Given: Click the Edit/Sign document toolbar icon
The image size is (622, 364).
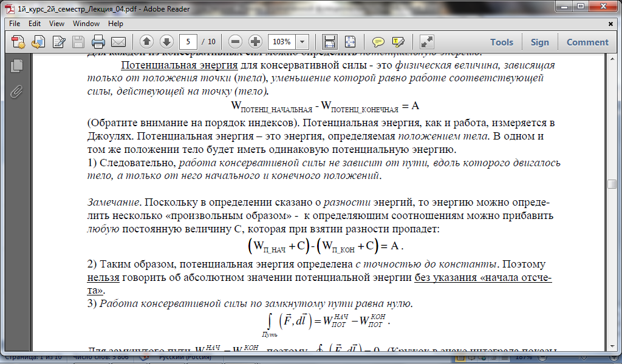Looking at the screenshot, I should coord(58,42).
